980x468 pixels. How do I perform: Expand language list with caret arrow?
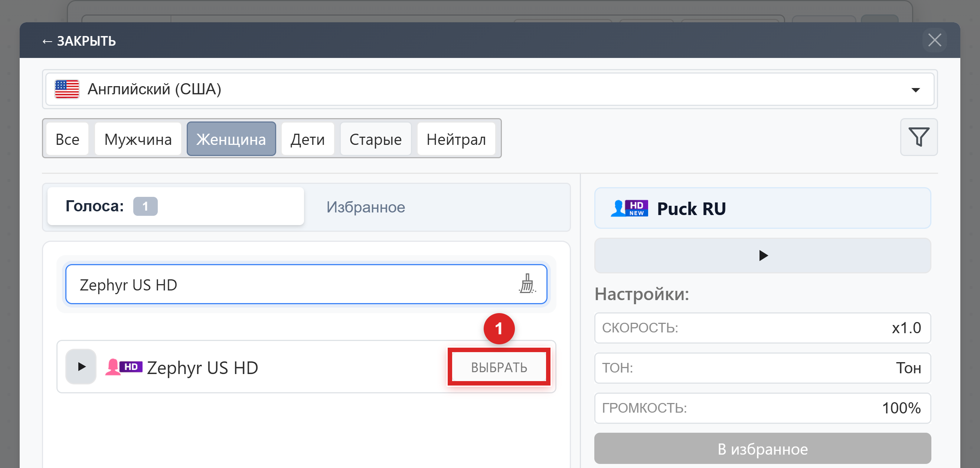pos(915,90)
